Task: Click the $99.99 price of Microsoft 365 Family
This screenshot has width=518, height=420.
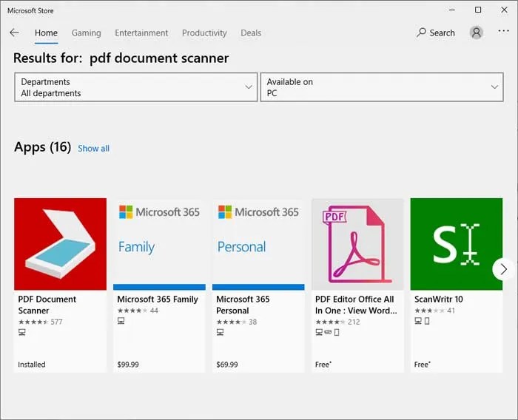Action: click(x=128, y=365)
